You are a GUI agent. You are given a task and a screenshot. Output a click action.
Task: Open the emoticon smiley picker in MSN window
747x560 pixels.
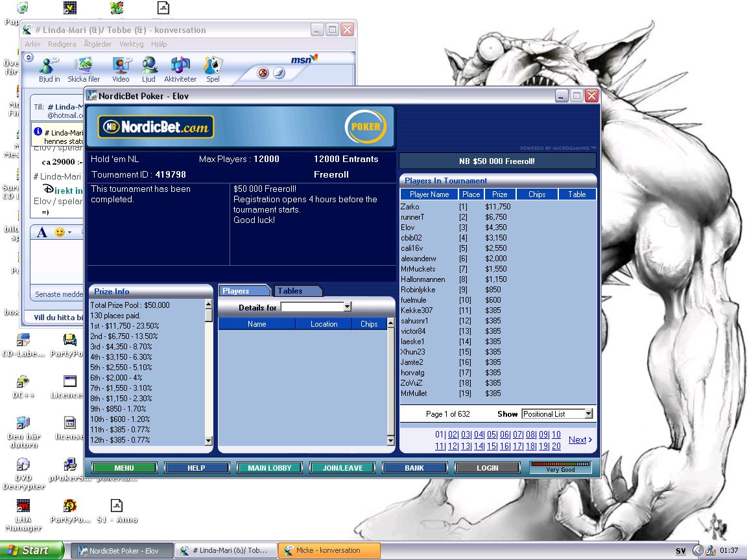60,232
